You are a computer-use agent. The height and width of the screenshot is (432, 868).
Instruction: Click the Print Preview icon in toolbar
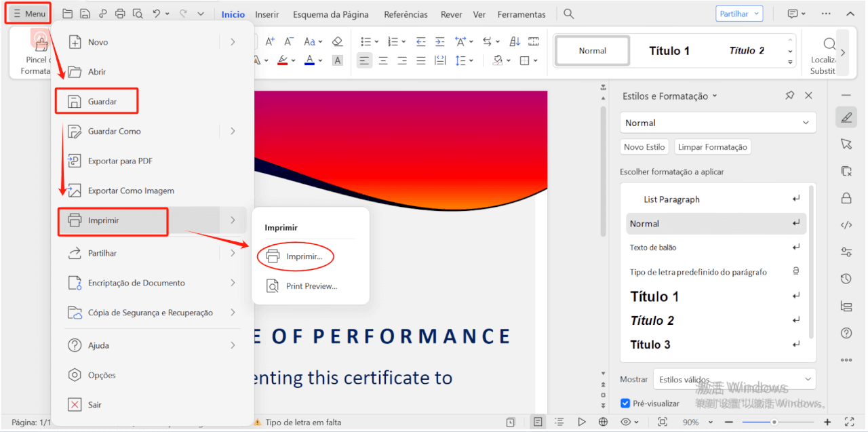point(138,14)
